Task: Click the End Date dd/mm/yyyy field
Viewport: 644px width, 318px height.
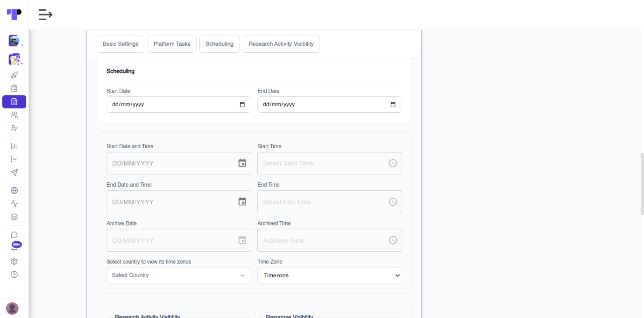Action: [330, 105]
